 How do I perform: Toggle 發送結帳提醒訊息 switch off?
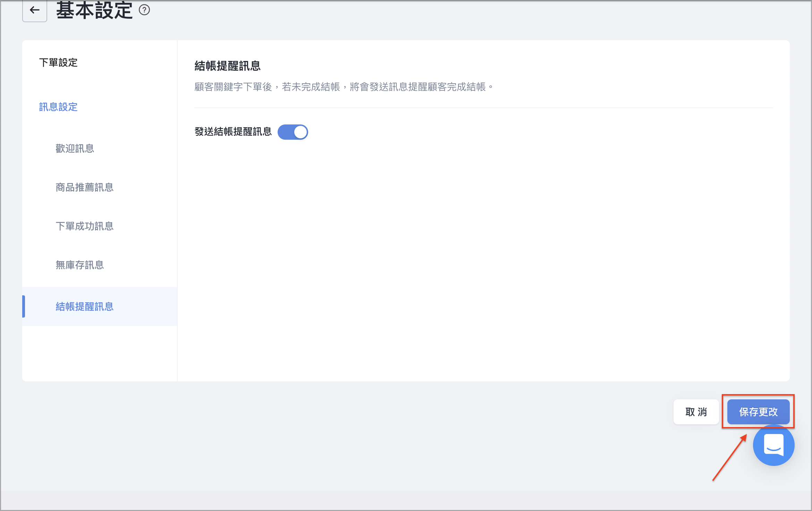(293, 132)
